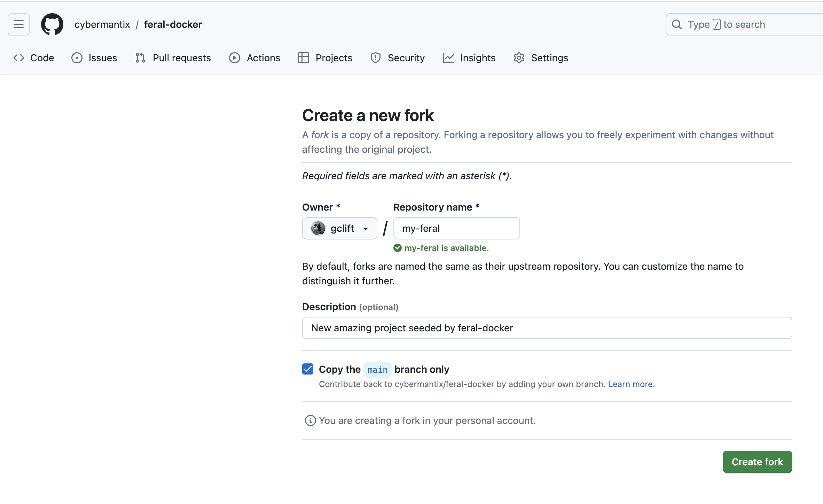
Task: Click 'Contribute back to cybermantix/feral-docker' text
Action: (462, 384)
